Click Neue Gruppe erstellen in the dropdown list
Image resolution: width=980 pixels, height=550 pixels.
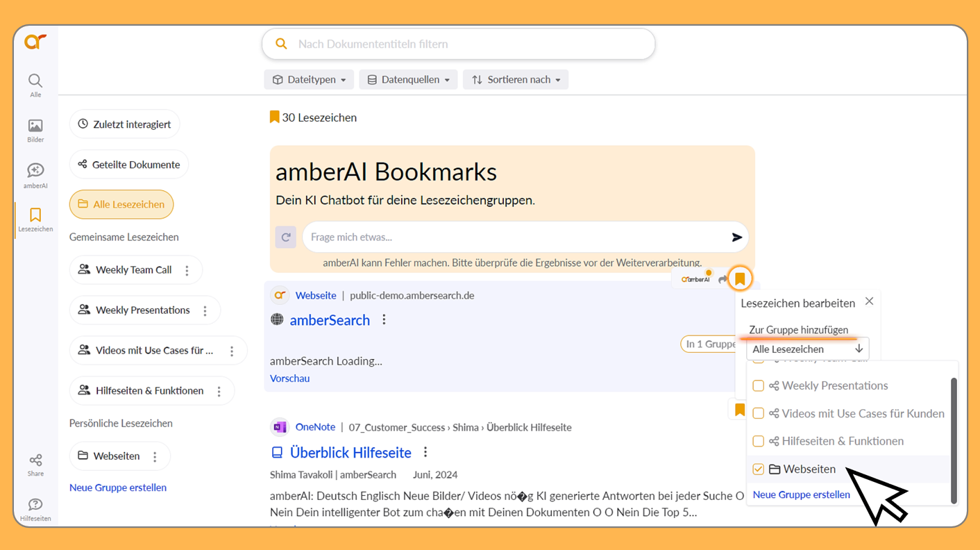[x=801, y=494]
